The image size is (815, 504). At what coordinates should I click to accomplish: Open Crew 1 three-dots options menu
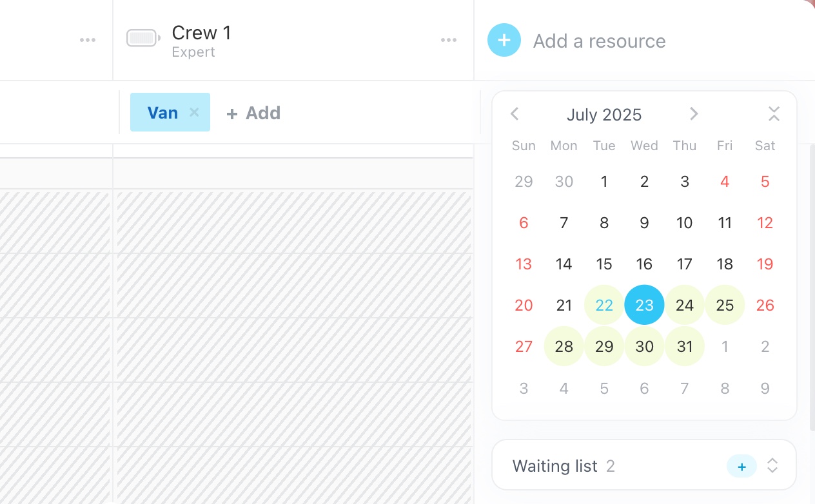(449, 40)
